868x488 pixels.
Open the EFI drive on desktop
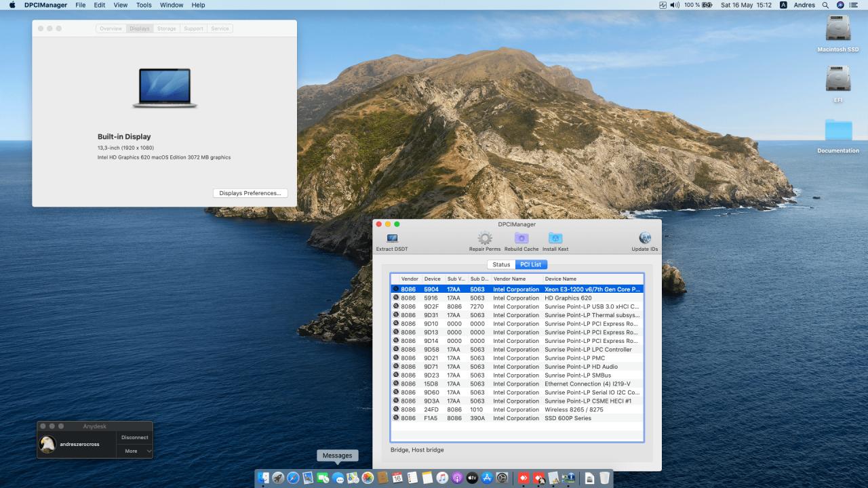[x=838, y=80]
